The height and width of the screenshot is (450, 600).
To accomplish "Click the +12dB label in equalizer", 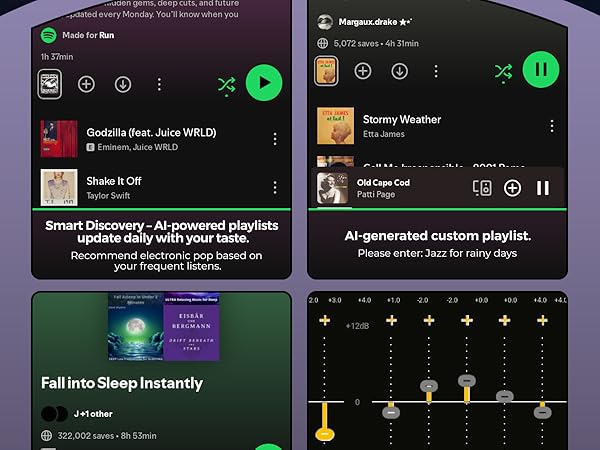I will click(357, 326).
